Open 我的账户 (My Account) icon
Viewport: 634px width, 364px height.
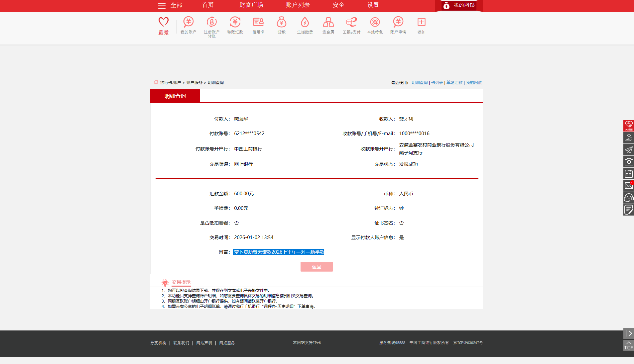pos(188,26)
